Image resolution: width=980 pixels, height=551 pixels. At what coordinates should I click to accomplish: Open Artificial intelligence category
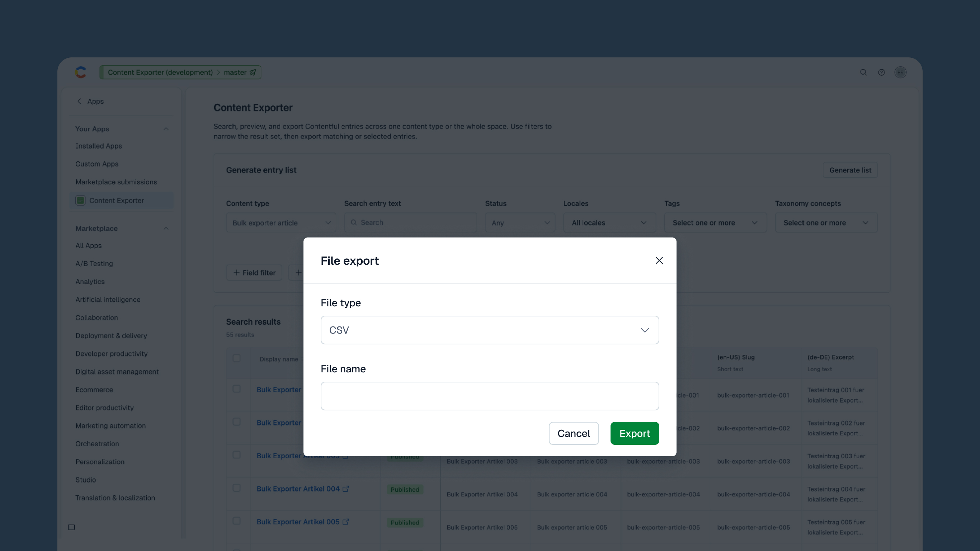108,300
